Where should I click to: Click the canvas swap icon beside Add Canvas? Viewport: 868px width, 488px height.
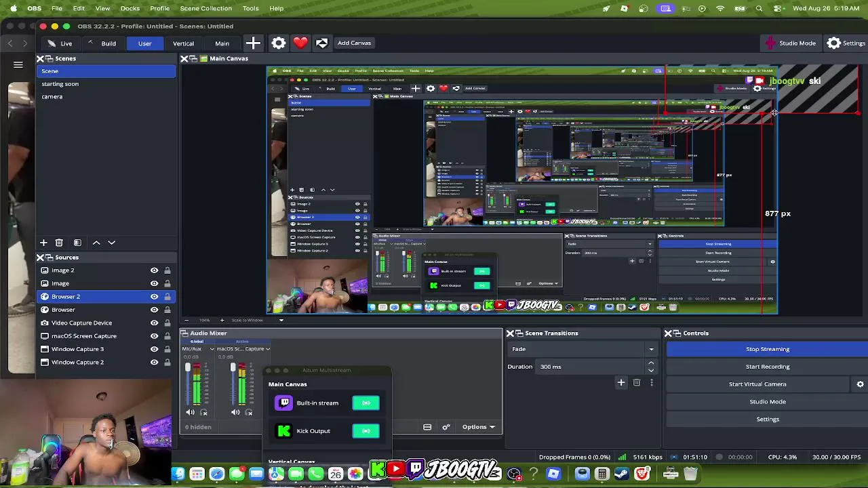pyautogui.click(x=321, y=43)
